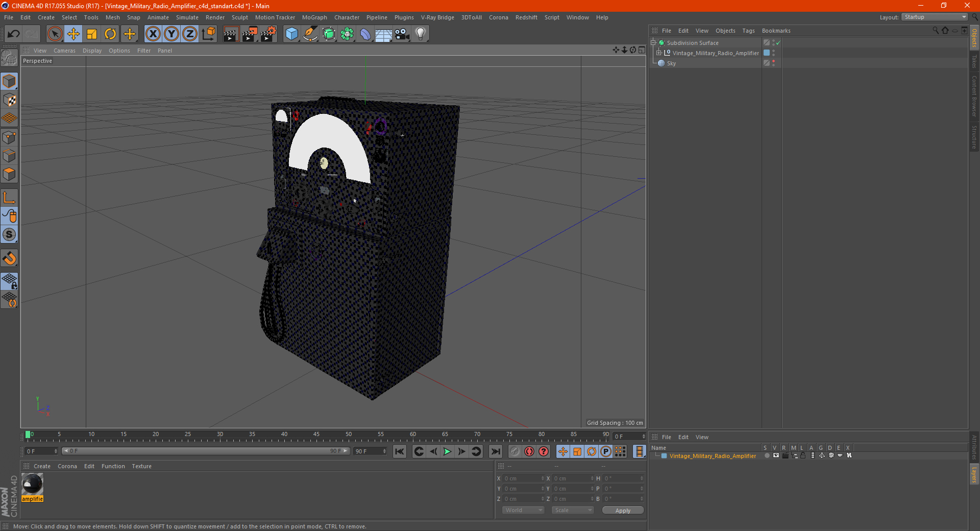980x531 pixels.
Task: Open the magnet tool in left palette
Action: click(x=9, y=258)
